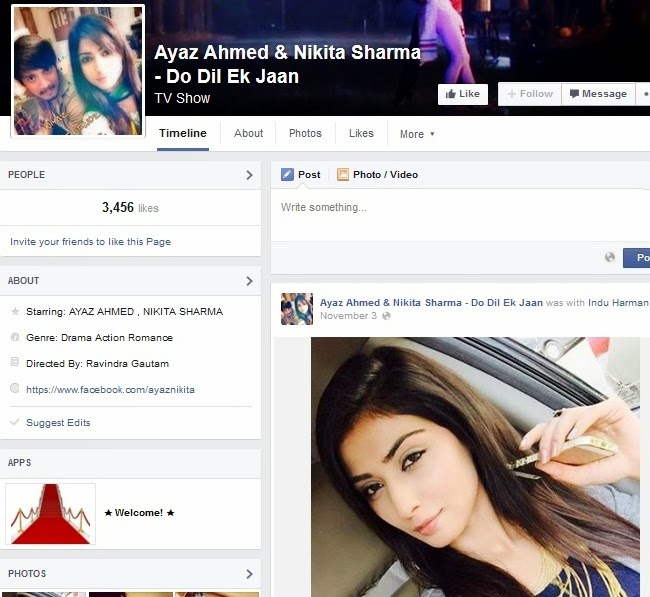Screen dimensions: 650x597
Task: Click Invite your friends to like this Page
Action: 90,242
